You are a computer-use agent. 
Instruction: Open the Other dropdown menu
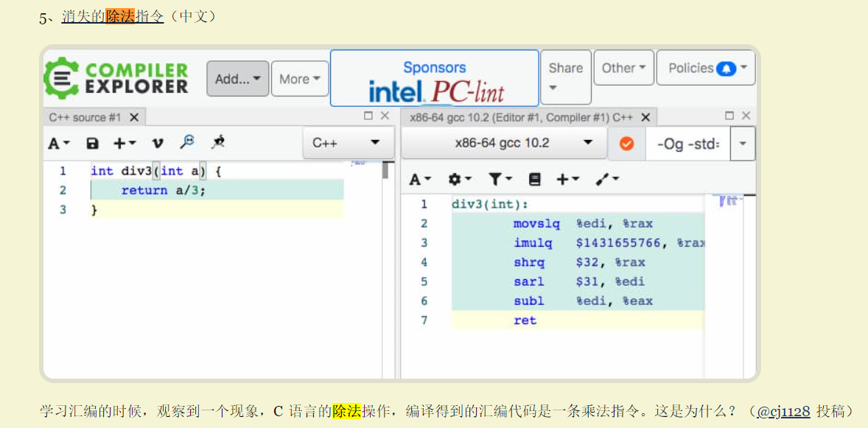pos(624,68)
